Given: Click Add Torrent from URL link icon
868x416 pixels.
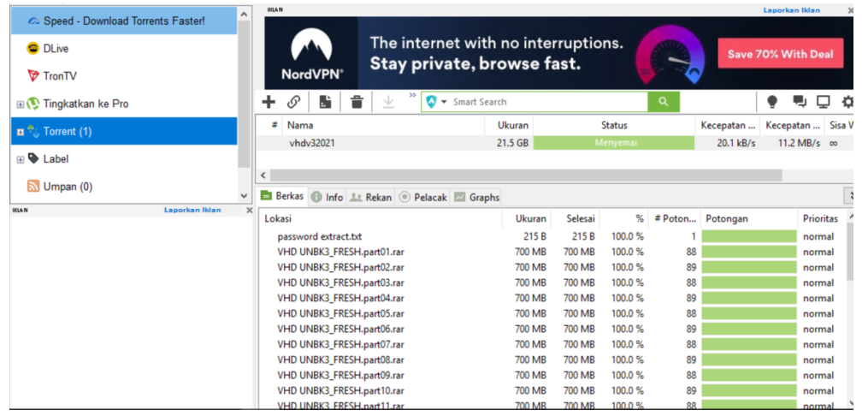Looking at the screenshot, I should click(x=293, y=102).
